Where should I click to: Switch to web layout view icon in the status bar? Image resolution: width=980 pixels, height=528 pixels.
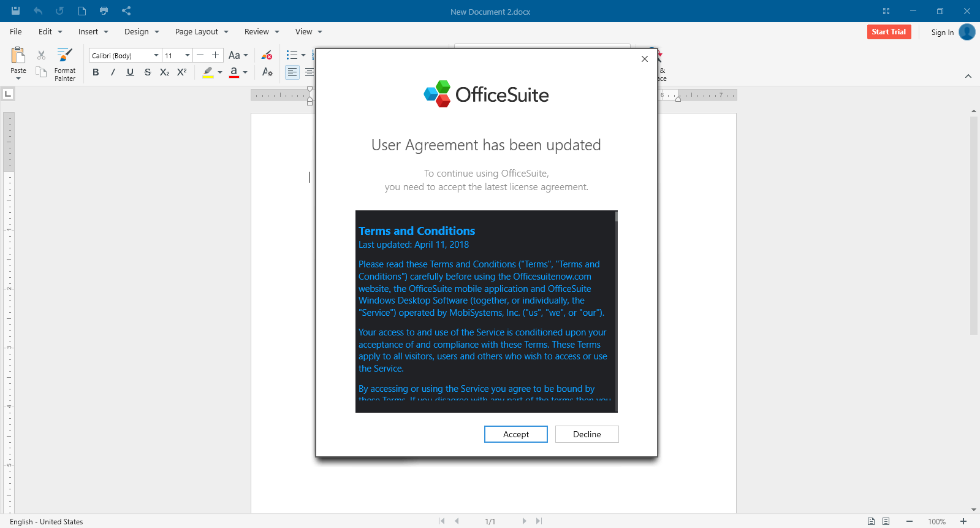pyautogui.click(x=886, y=521)
